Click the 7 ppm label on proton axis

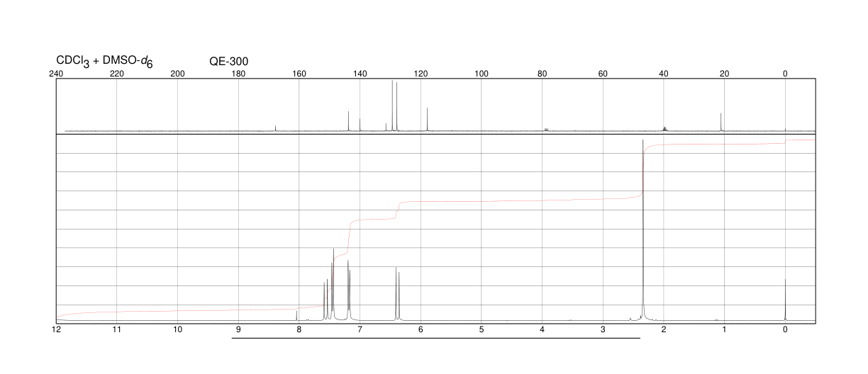point(360,330)
